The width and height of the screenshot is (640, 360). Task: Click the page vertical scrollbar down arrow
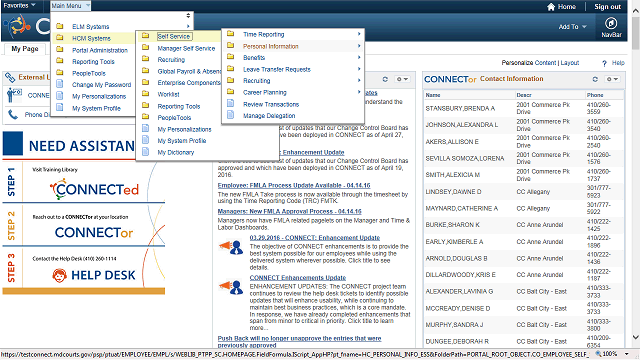tap(636, 337)
